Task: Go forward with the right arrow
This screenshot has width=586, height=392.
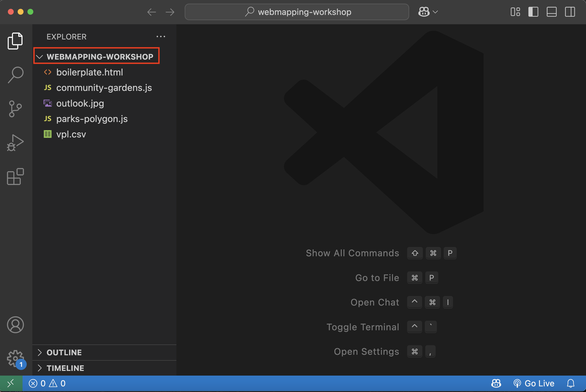Action: pos(170,12)
